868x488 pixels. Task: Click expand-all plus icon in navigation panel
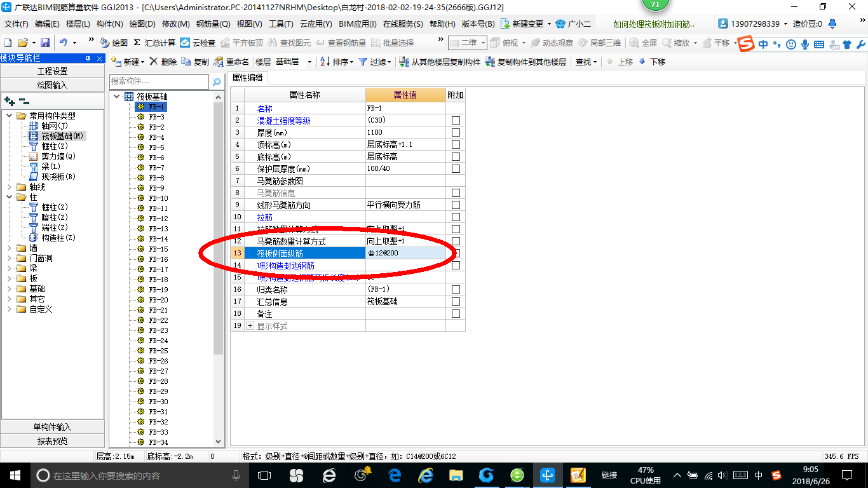9,101
